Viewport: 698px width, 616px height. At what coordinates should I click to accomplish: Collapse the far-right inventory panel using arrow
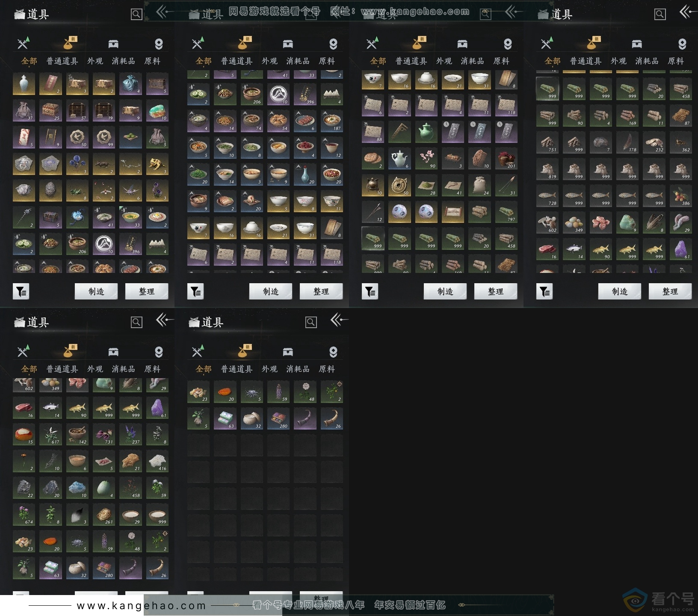pyautogui.click(x=688, y=12)
